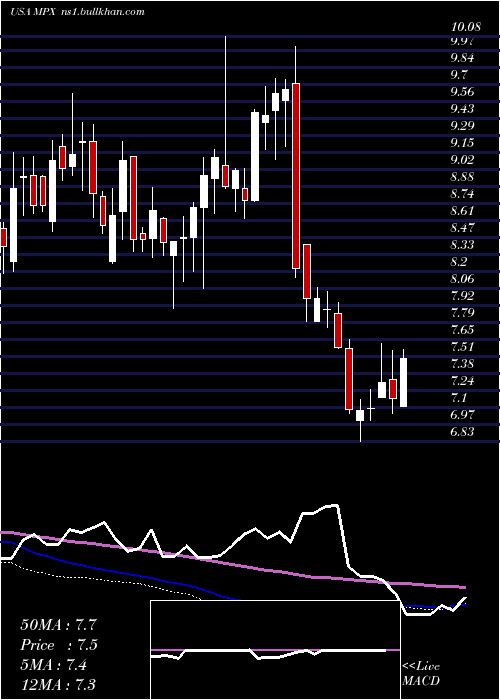Click the 8.88 price axis label
500x700 pixels.
click(464, 177)
